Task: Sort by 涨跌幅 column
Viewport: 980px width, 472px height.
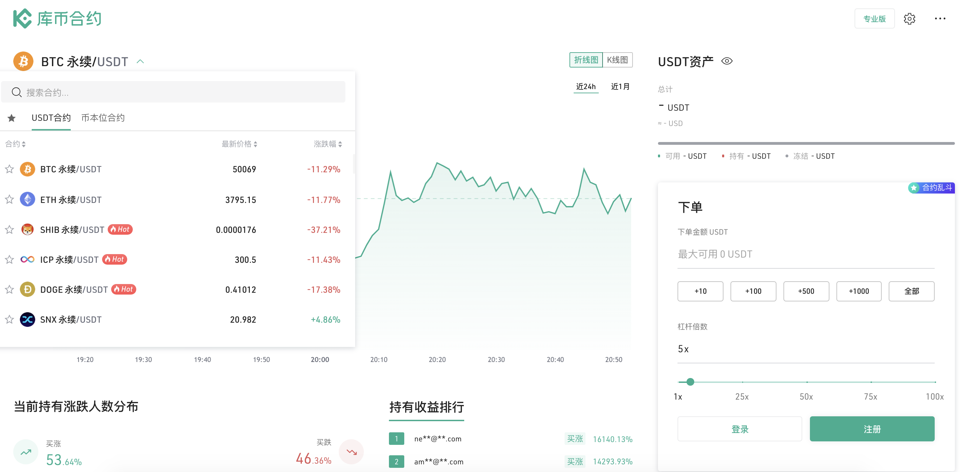Action: coord(328,144)
